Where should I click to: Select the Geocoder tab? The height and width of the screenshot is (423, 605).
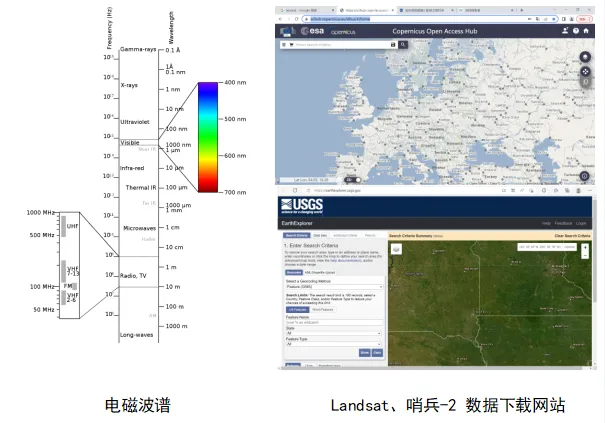[294, 272]
